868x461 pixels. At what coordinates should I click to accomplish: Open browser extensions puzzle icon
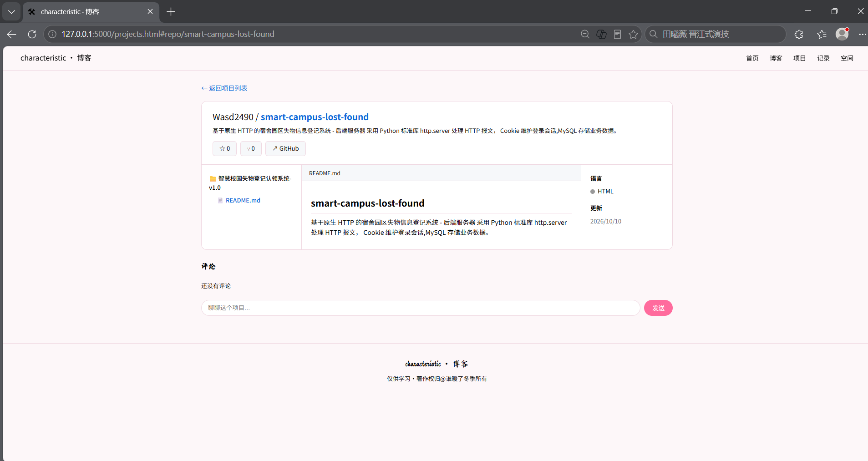click(x=799, y=34)
